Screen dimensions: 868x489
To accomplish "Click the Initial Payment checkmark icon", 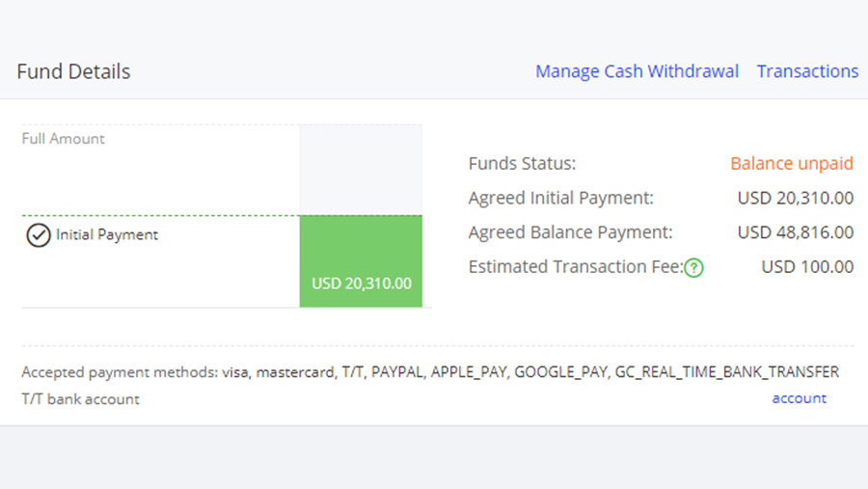I will click(38, 234).
